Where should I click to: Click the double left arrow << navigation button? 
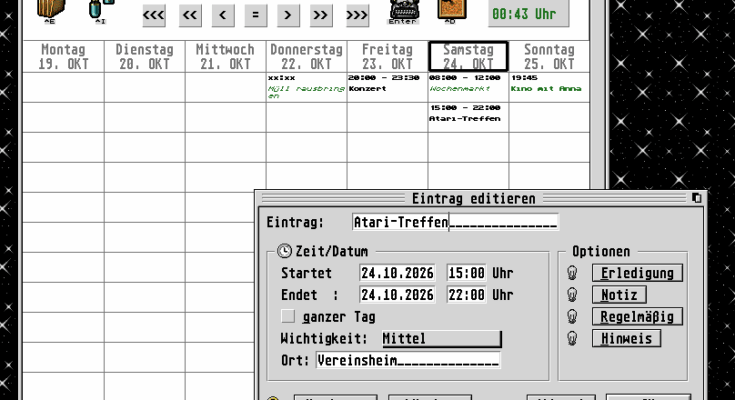190,15
